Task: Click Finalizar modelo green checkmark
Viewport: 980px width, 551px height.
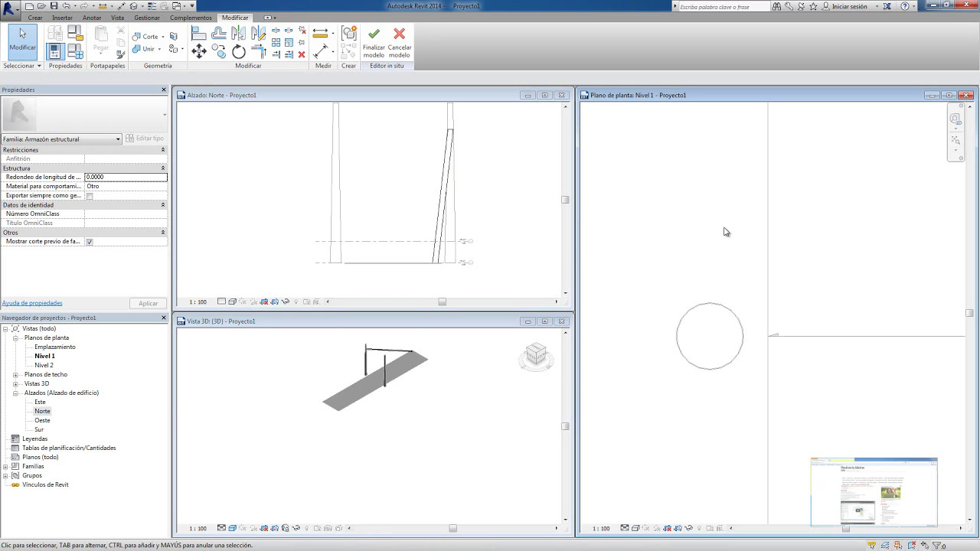Action: pyautogui.click(x=374, y=44)
